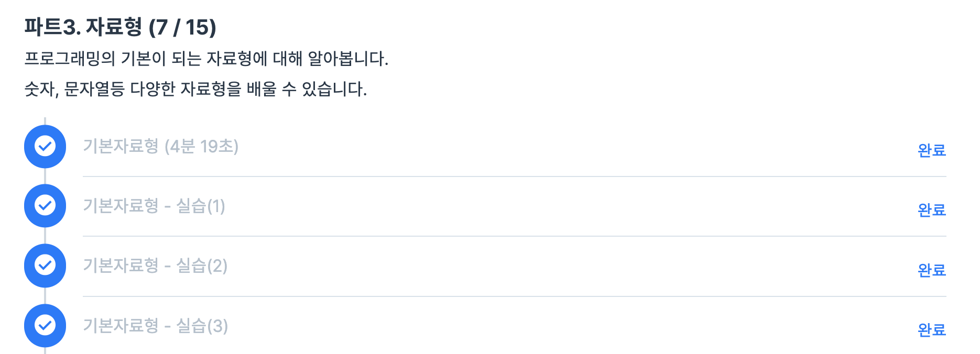Click 완료 status for the first lesson
Screen dimensions: 980x354
click(931, 150)
